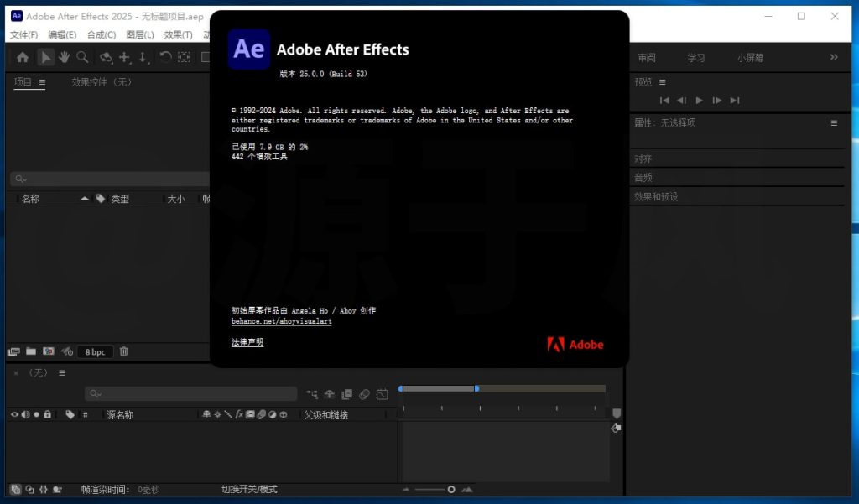Sort by 名称 column arrow

point(85,198)
